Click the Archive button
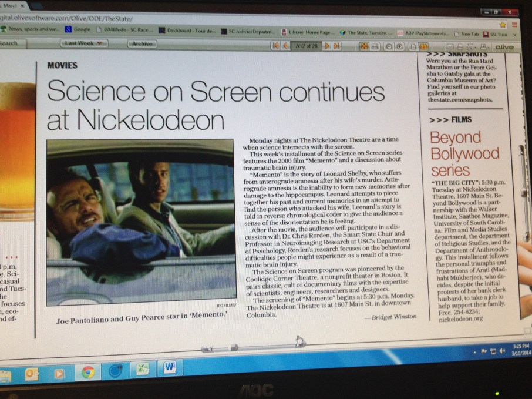This screenshot has height=399, width=532. [142, 43]
